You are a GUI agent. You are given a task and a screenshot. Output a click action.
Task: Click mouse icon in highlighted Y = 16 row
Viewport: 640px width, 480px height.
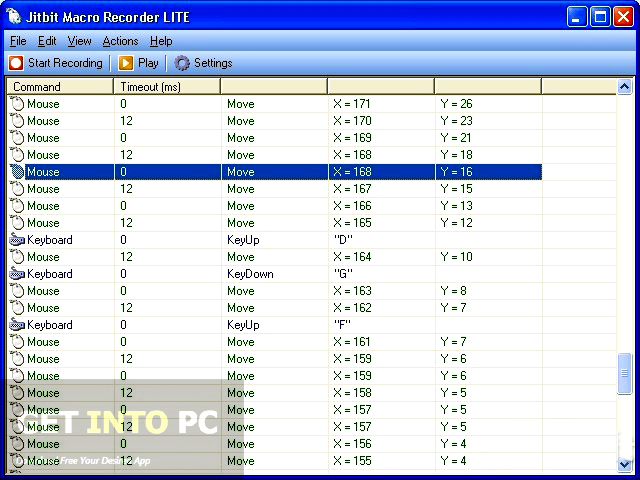pos(17,172)
